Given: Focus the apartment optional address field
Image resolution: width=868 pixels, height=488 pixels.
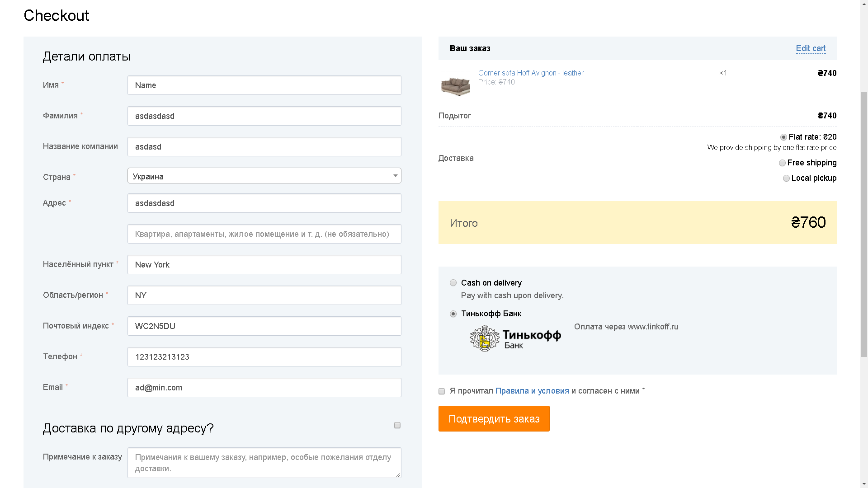Looking at the screenshot, I should click(264, 234).
